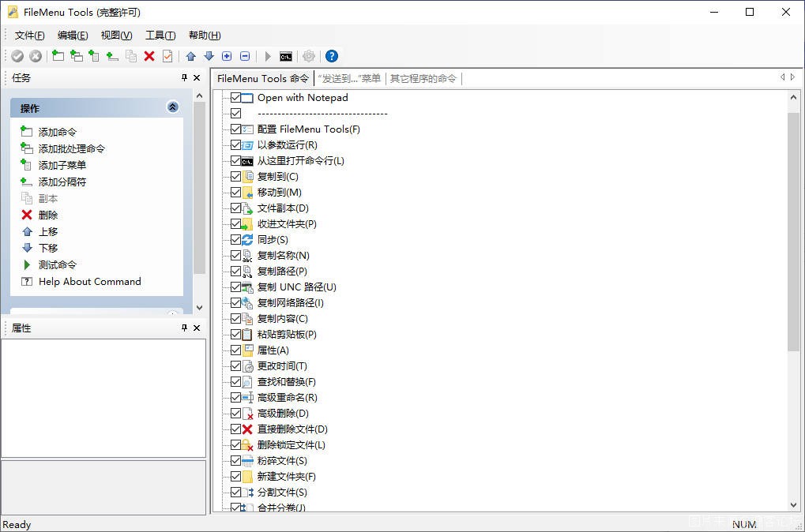This screenshot has height=532, width=805.
Task: Click the move up arrow toolbar icon
Action: pyautogui.click(x=191, y=56)
